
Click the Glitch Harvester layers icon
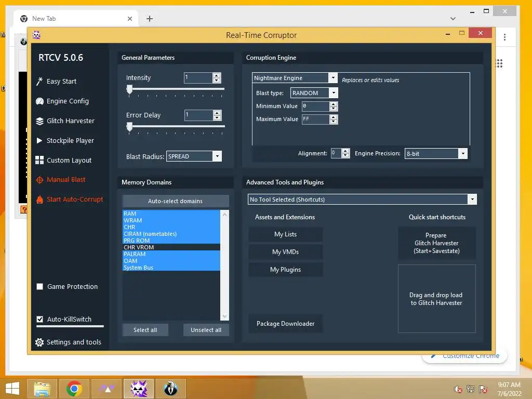(x=39, y=121)
